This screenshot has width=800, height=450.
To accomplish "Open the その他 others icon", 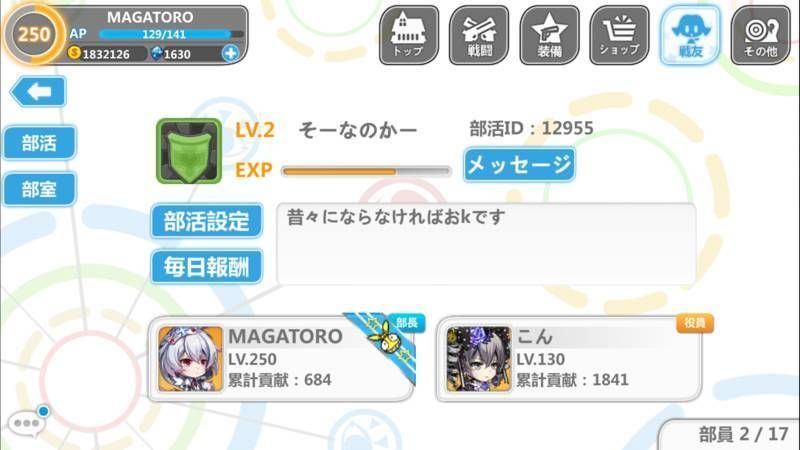I will click(760, 35).
